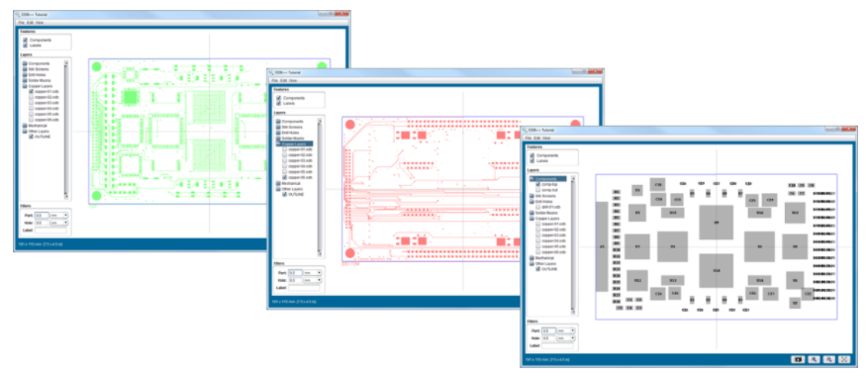The image size is (868, 376).
Task: Click the Silk Screens folder icon in red-layout window
Action: click(278, 127)
